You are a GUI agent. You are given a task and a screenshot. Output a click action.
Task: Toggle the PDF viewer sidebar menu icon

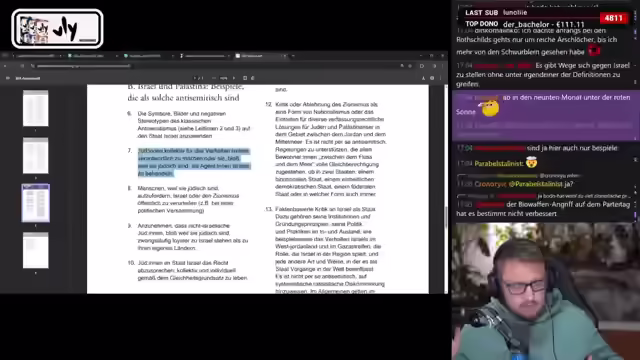point(8,78)
